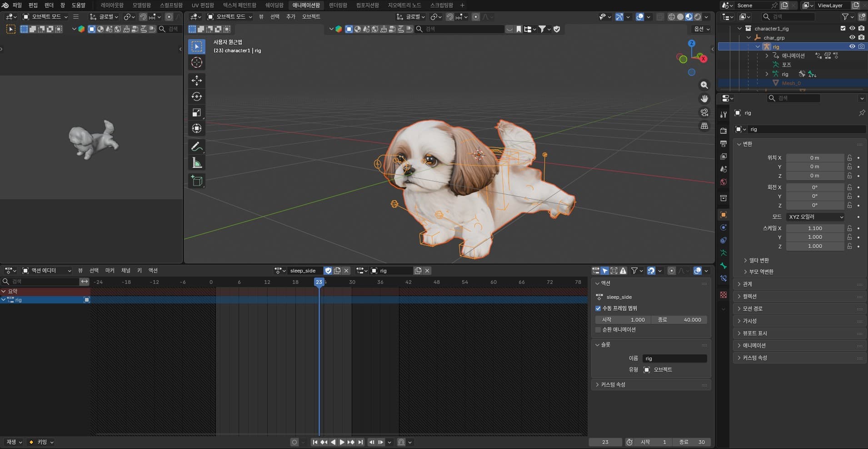Pin the rig properties panel
868x449 pixels.
pos(862,113)
